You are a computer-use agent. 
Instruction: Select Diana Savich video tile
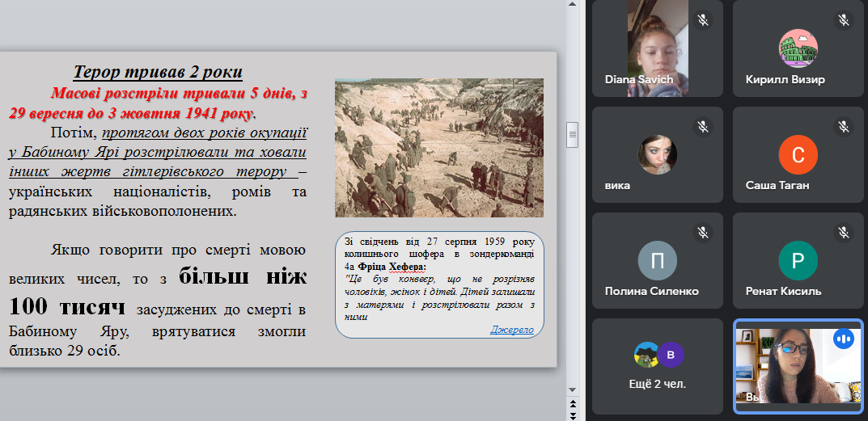(x=658, y=48)
